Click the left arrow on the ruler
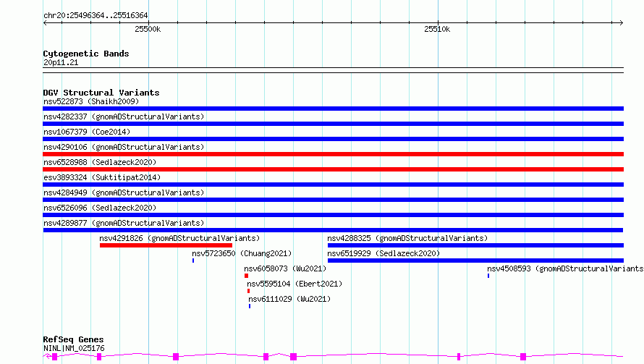 pos(45,23)
